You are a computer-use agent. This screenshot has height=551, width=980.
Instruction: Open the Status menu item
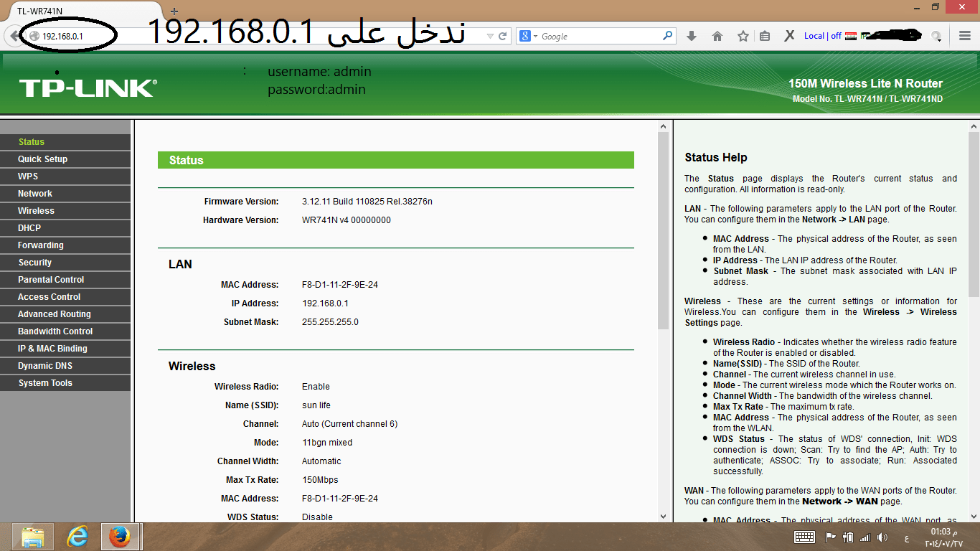[65, 142]
